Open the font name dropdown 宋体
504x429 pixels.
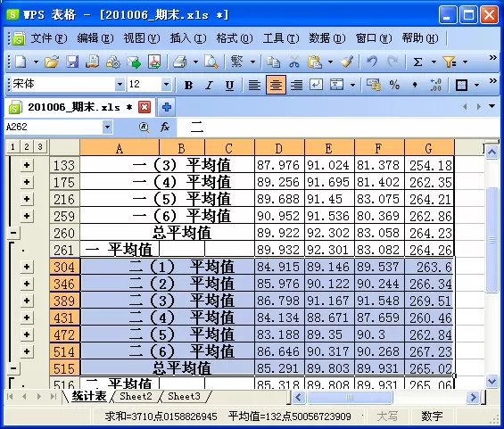pyautogui.click(x=120, y=85)
